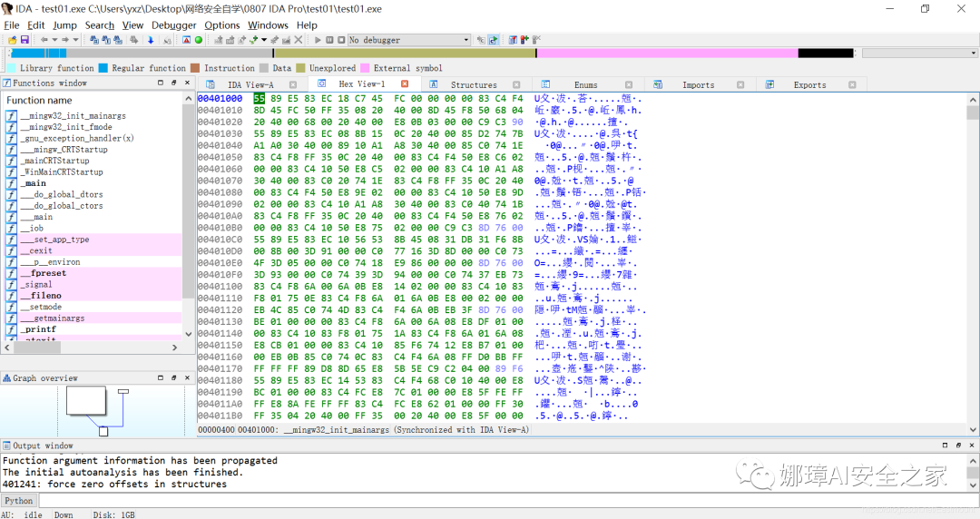The height and width of the screenshot is (519, 980).
Task: Click the graph overview node thumbnail
Action: (85, 400)
